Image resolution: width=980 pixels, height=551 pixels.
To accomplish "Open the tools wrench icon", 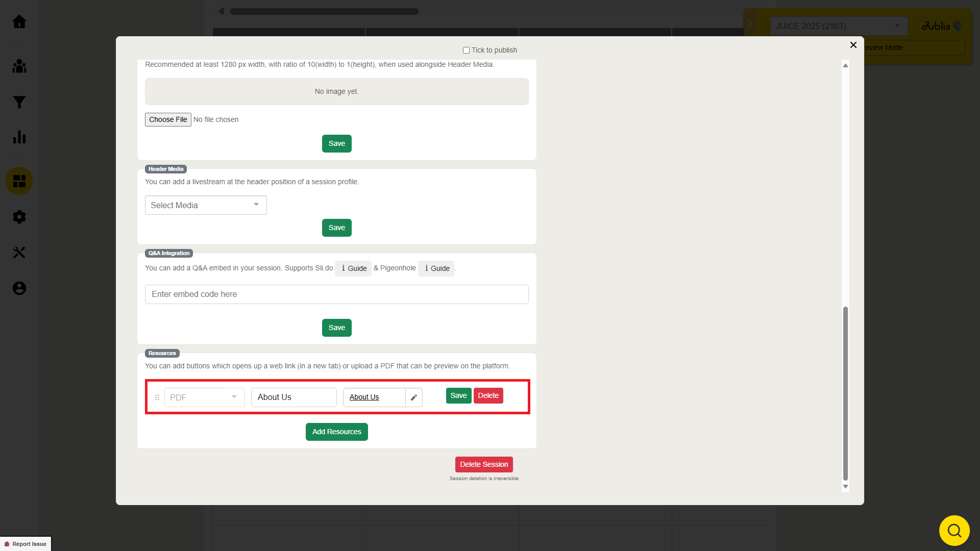I will (19, 253).
